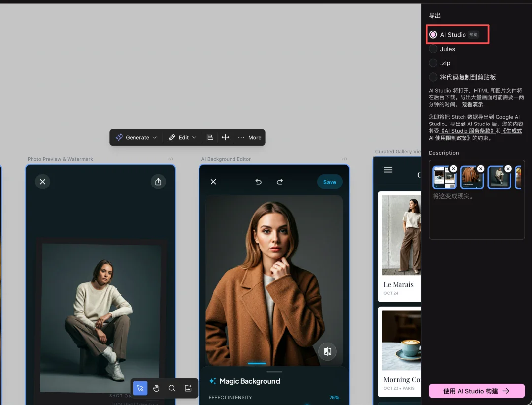Select the .zip export option
532x405 pixels.
(x=433, y=63)
